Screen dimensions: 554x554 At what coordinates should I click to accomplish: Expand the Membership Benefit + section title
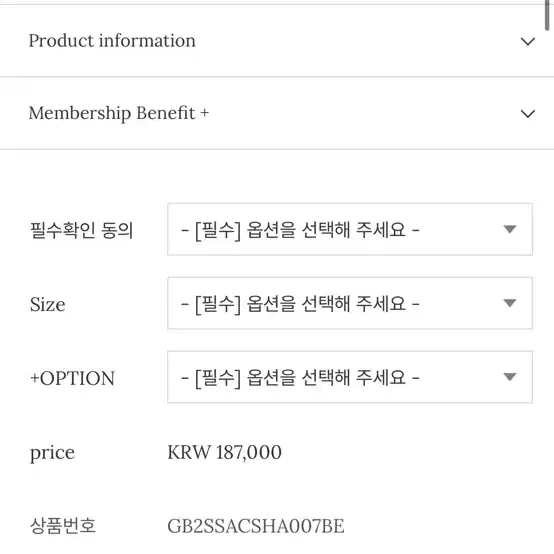point(119,113)
